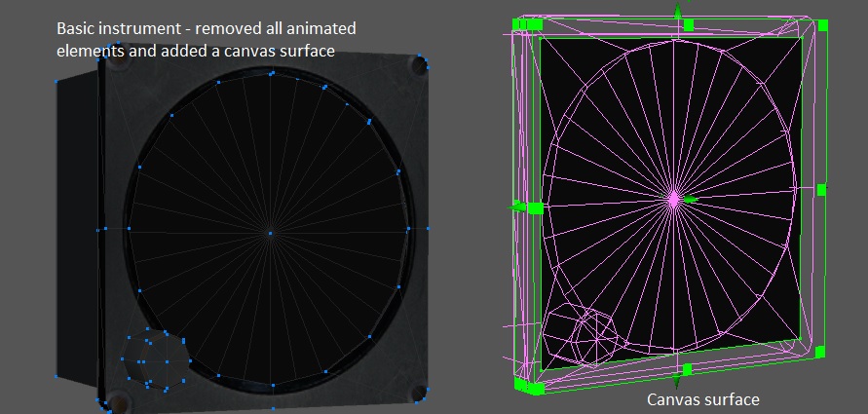Click the "Basic instrument" description text
Screen dimensions: 868x414
tap(205, 39)
